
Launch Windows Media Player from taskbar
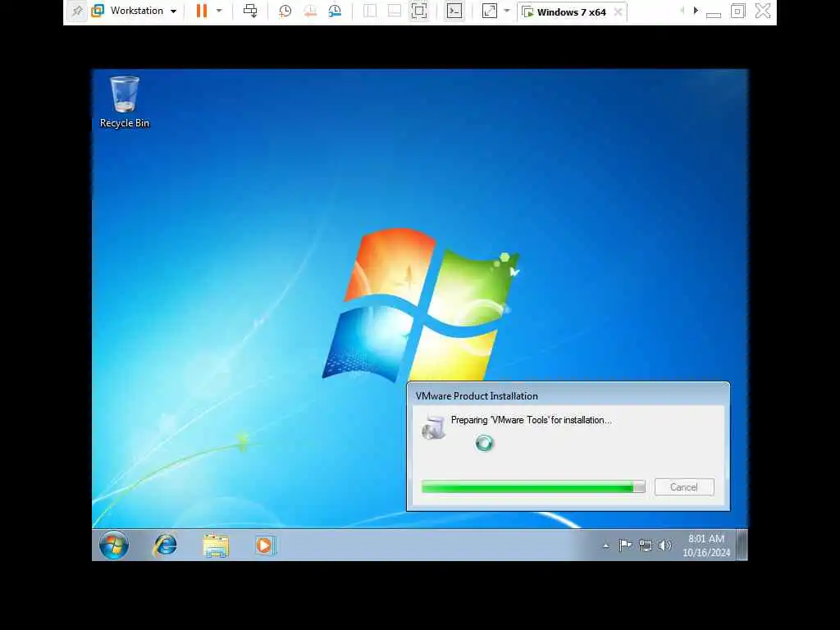click(265, 546)
